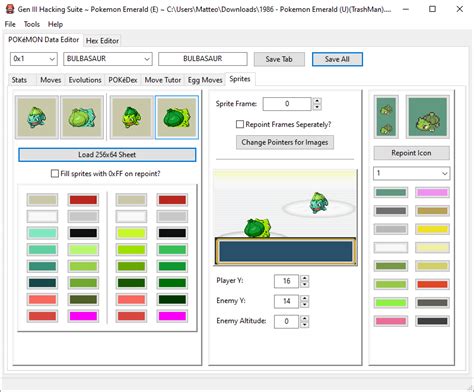Decrease Player Y value
The image size is (474, 392).
click(x=304, y=284)
